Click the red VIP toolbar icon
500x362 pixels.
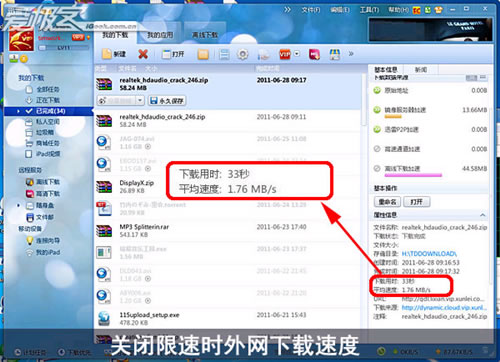pos(285,54)
